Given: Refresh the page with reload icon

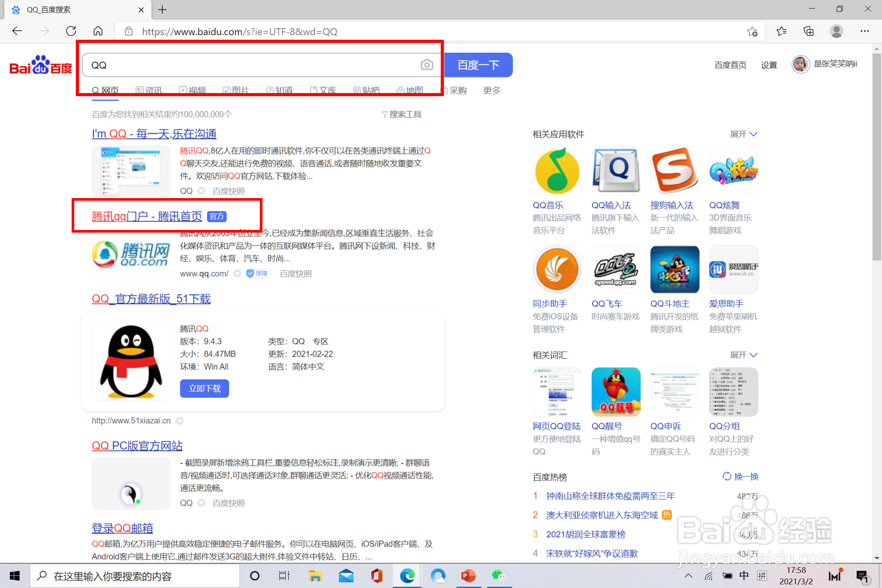Looking at the screenshot, I should click(71, 31).
